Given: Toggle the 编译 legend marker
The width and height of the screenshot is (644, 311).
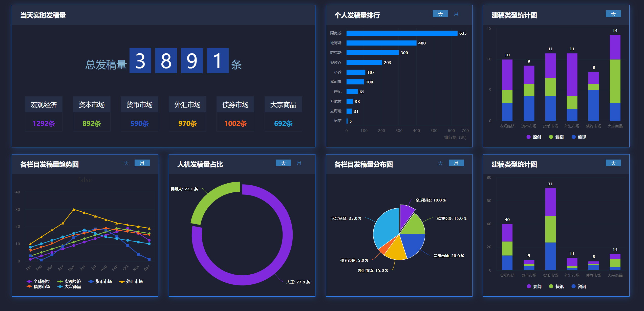Looking at the screenshot, I should [574, 137].
